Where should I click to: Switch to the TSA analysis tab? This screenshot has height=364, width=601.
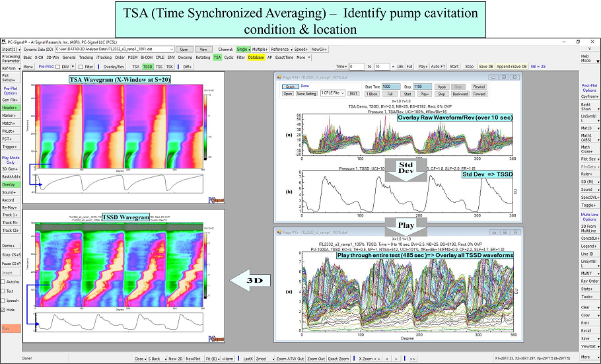coord(217,57)
